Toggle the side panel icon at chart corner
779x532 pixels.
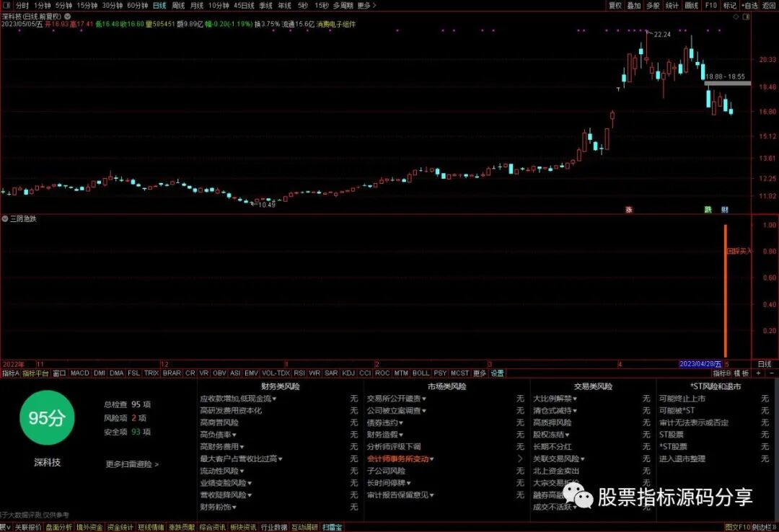(x=746, y=17)
